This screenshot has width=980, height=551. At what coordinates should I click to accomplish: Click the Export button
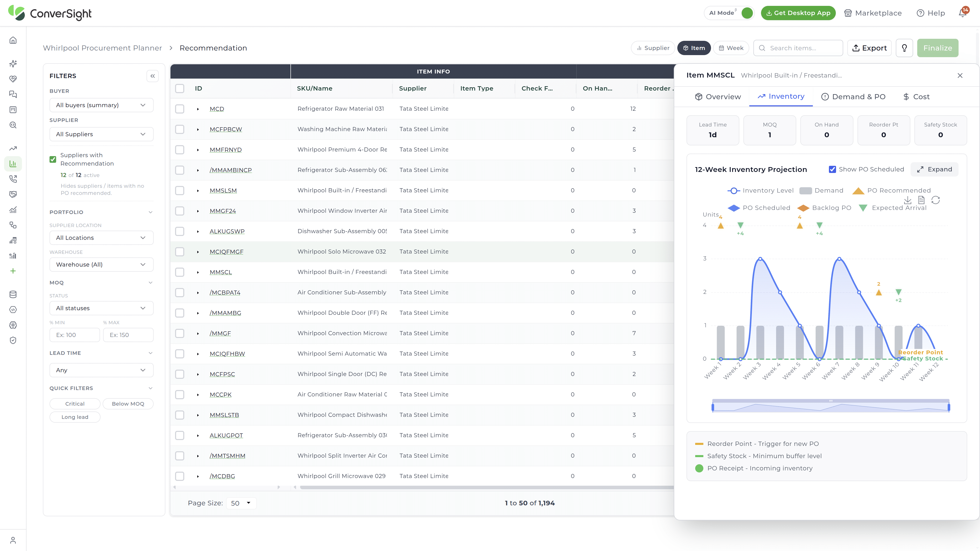pos(869,48)
